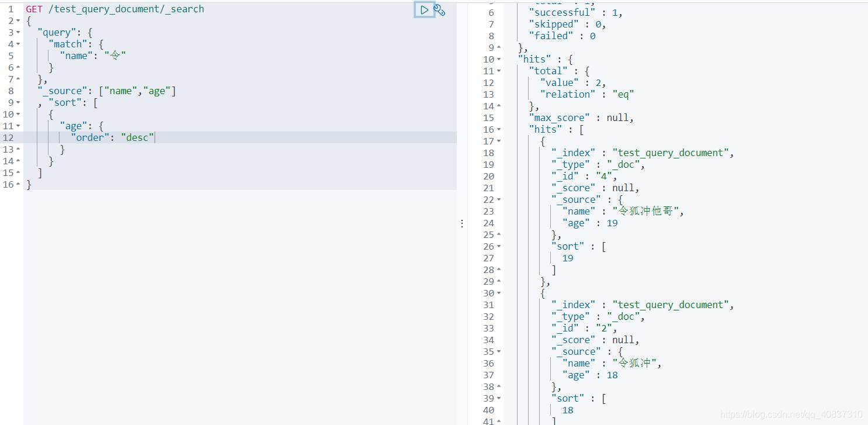Click the "age" : 18 line

[590, 375]
